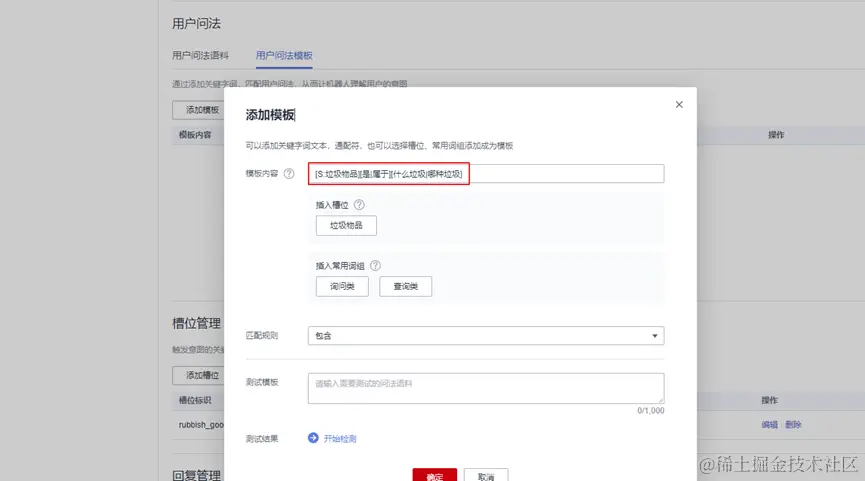The height and width of the screenshot is (481, 865).
Task: Insert the 垃圾物品 slot
Action: [x=346, y=226]
